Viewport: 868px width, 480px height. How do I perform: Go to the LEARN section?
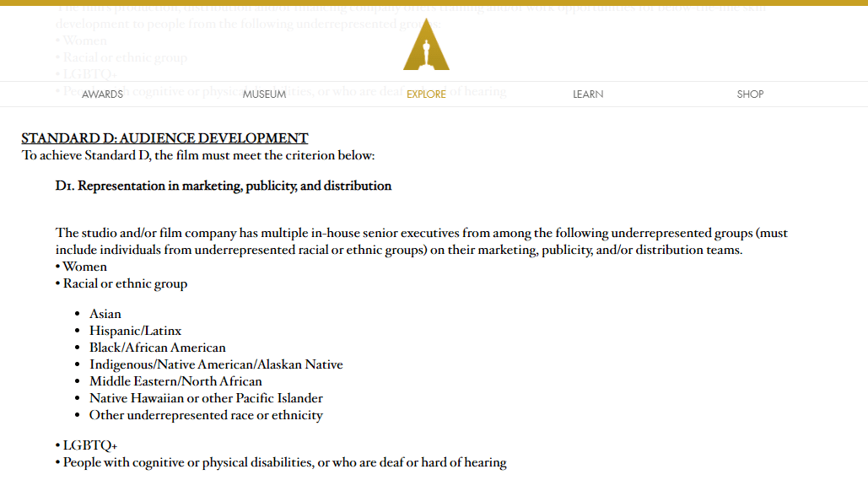[x=588, y=94]
